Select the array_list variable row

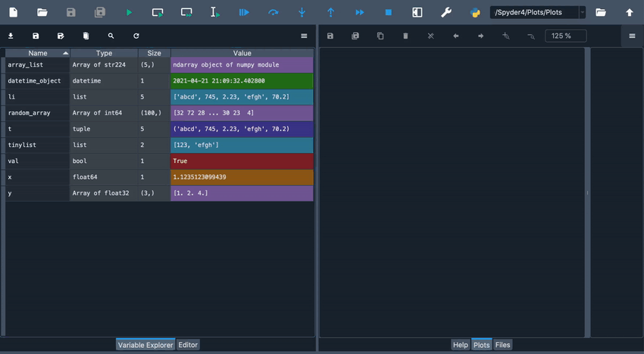[x=159, y=65]
